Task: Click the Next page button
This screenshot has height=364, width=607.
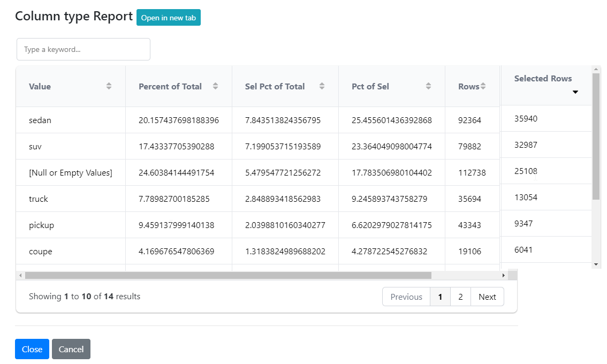Action: (x=487, y=297)
